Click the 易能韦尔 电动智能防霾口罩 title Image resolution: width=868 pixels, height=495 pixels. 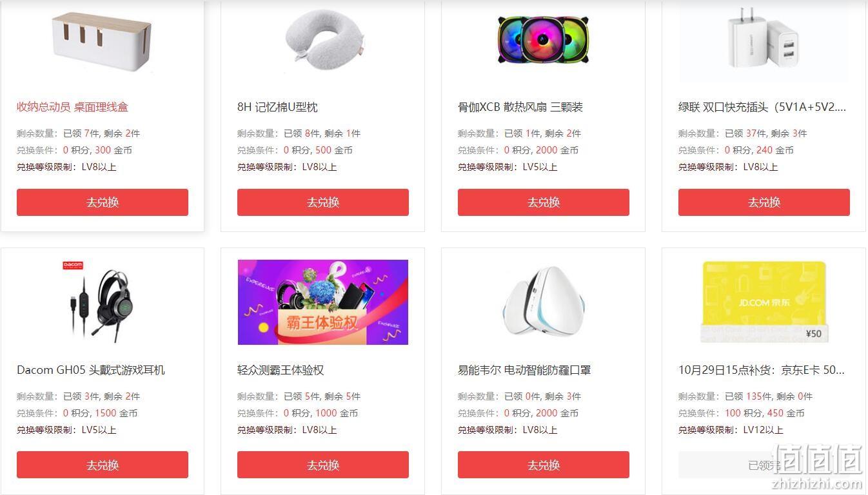pos(524,370)
